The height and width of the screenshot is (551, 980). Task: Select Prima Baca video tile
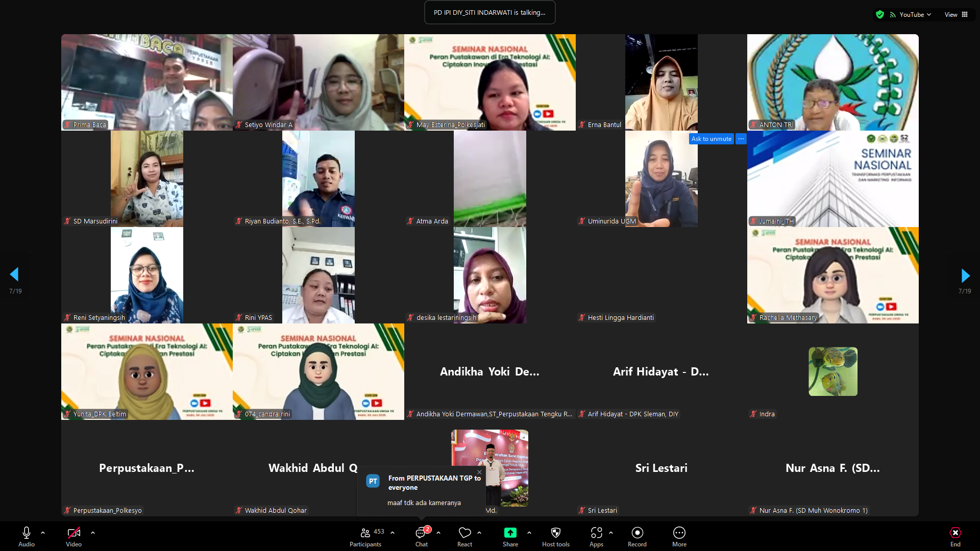[147, 82]
